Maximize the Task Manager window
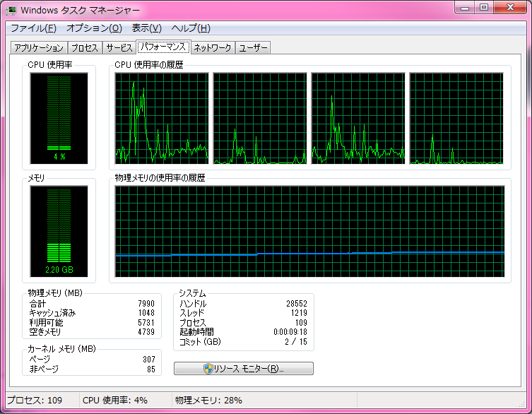 click(x=484, y=8)
